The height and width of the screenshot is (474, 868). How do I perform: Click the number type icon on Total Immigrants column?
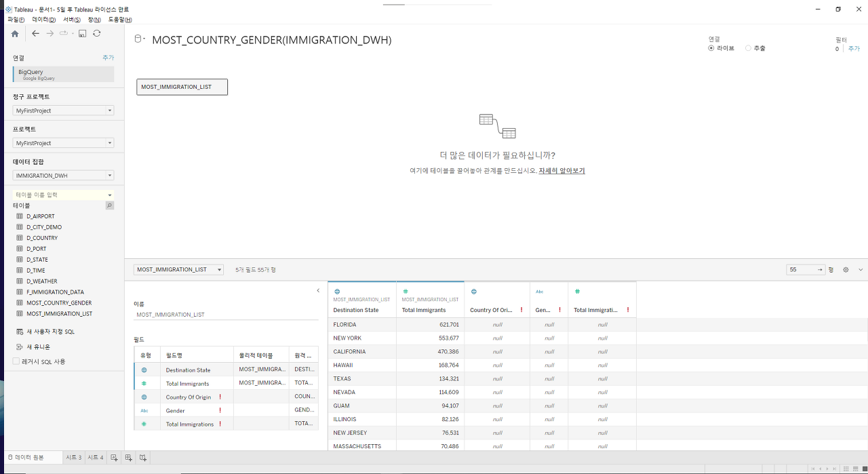click(x=406, y=292)
